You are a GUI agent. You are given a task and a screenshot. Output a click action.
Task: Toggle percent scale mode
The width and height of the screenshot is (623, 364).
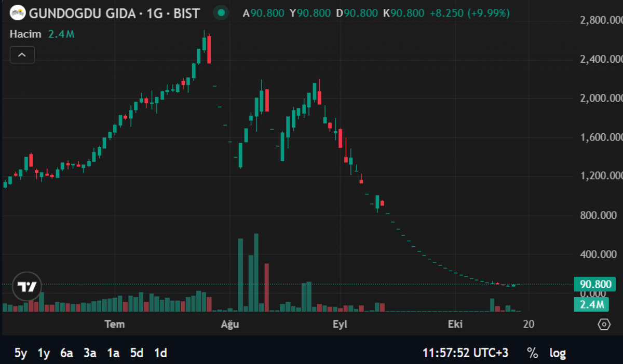coord(533,353)
